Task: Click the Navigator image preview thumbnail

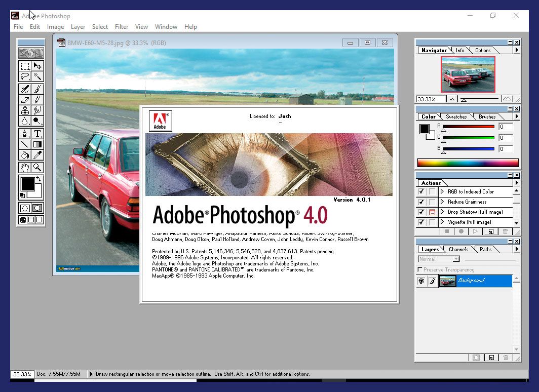Action: tap(468, 74)
